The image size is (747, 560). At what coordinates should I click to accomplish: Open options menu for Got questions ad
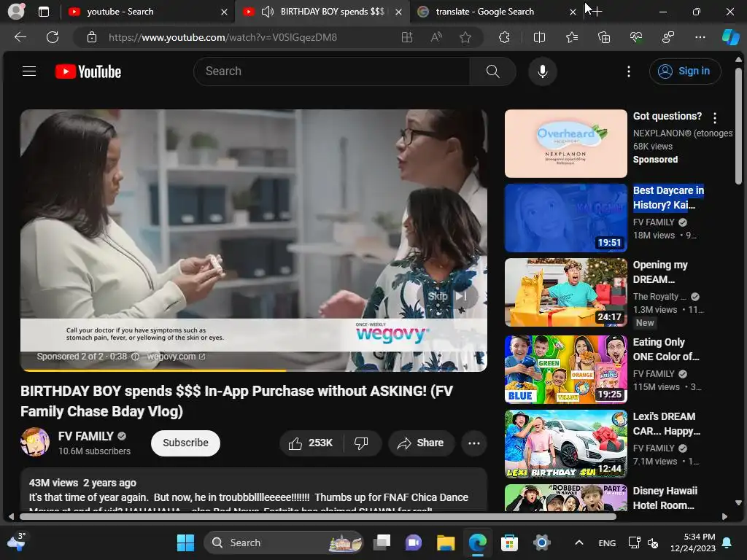click(715, 117)
